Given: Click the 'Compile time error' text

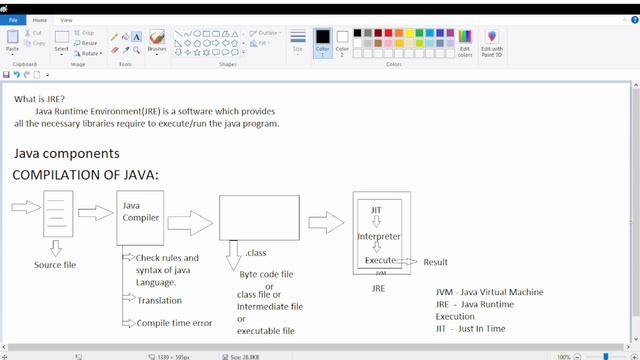Looking at the screenshot, I should click(174, 323).
